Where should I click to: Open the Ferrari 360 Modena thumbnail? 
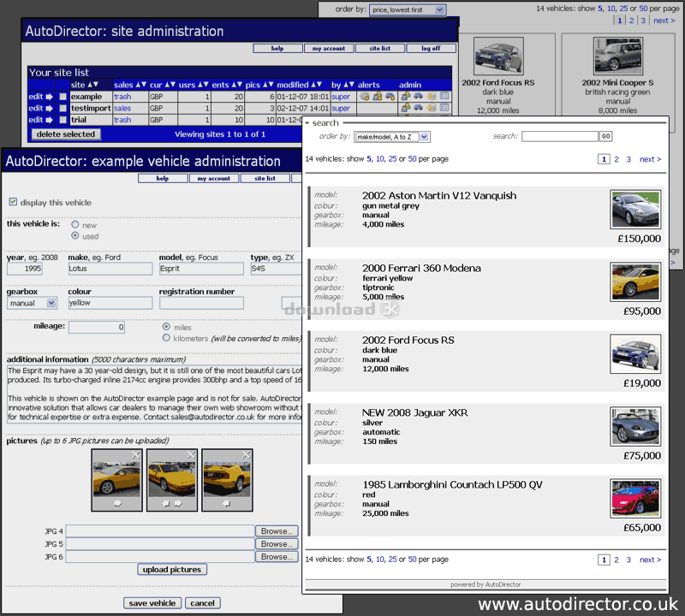point(635,281)
